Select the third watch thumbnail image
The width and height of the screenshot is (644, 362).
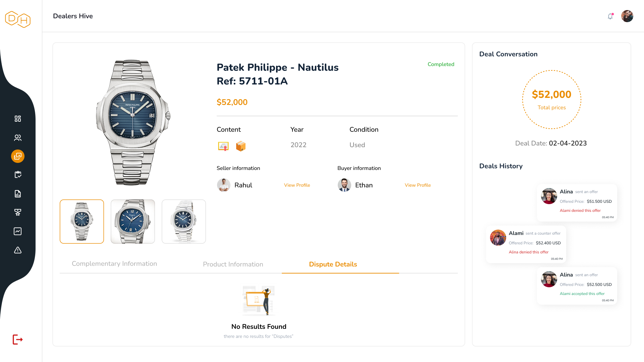tap(184, 222)
